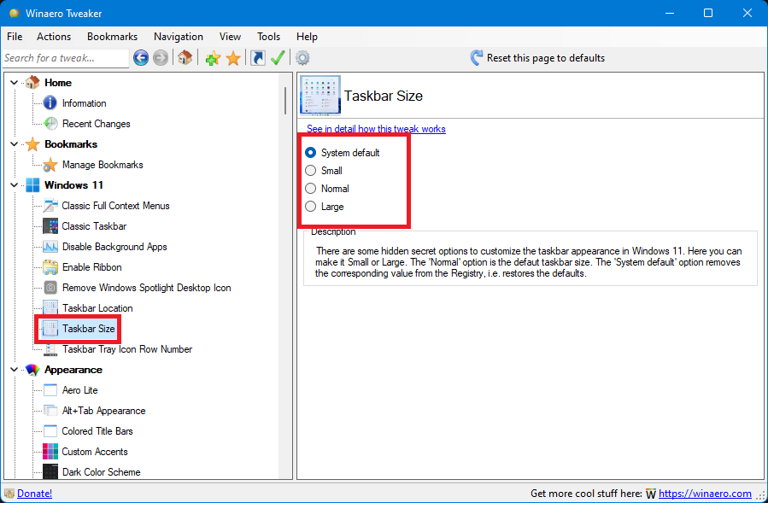The image size is (768, 532).
Task: Click the Remove Windows Spotlight Desktop Icon icon
Action: coord(50,288)
